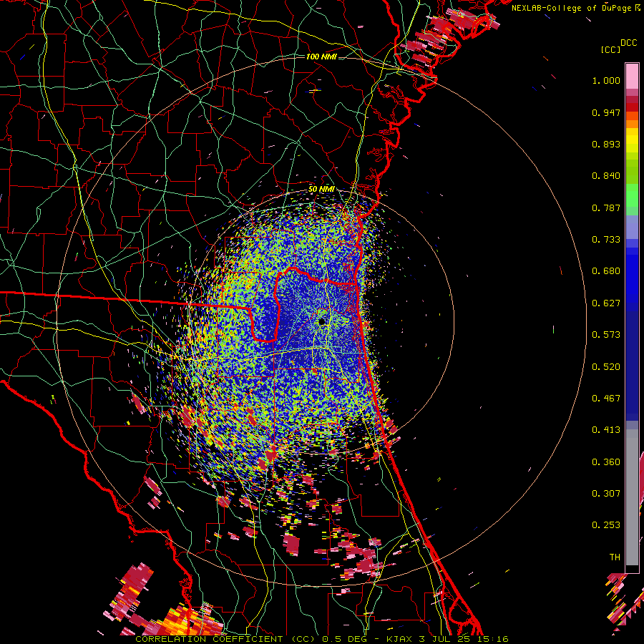Click the TH threshold label

point(615,557)
